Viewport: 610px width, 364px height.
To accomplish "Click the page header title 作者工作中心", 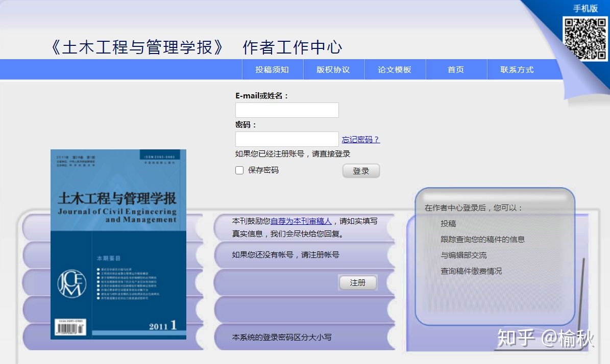I will [x=293, y=47].
